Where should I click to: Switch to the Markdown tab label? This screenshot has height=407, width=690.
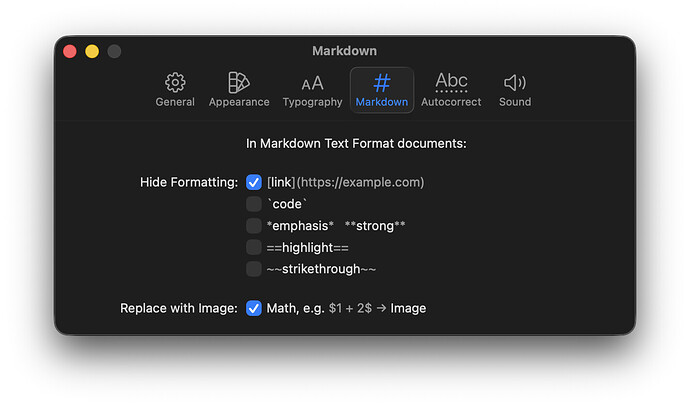382,102
